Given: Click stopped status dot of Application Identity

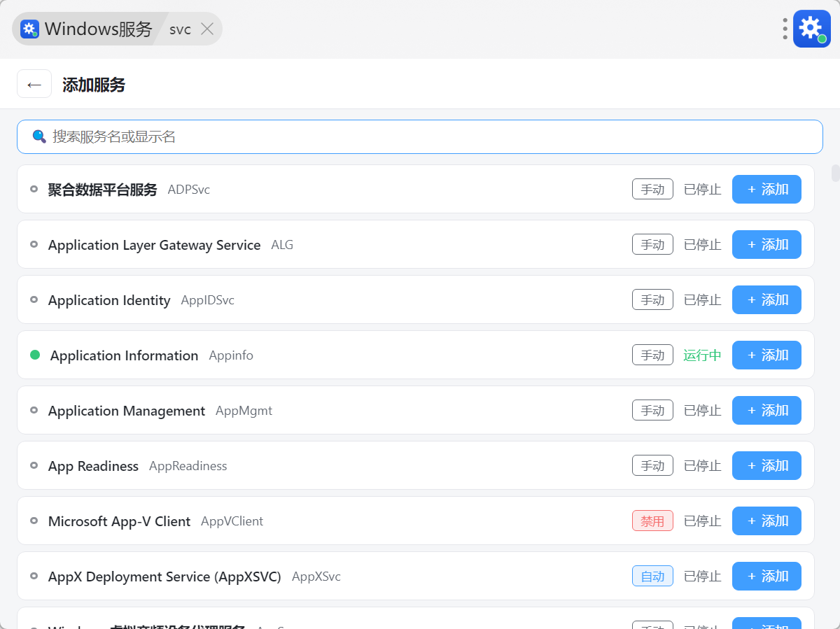Looking at the screenshot, I should click(34, 299).
